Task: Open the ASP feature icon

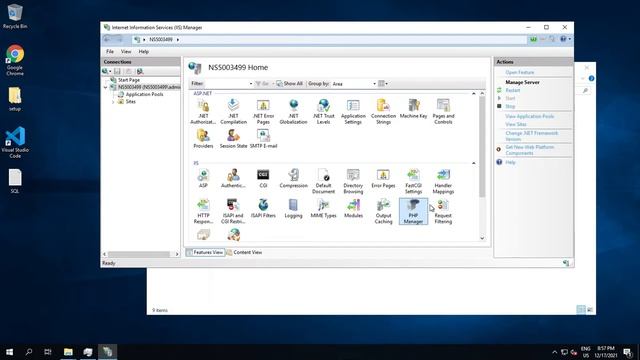Action: (203, 178)
